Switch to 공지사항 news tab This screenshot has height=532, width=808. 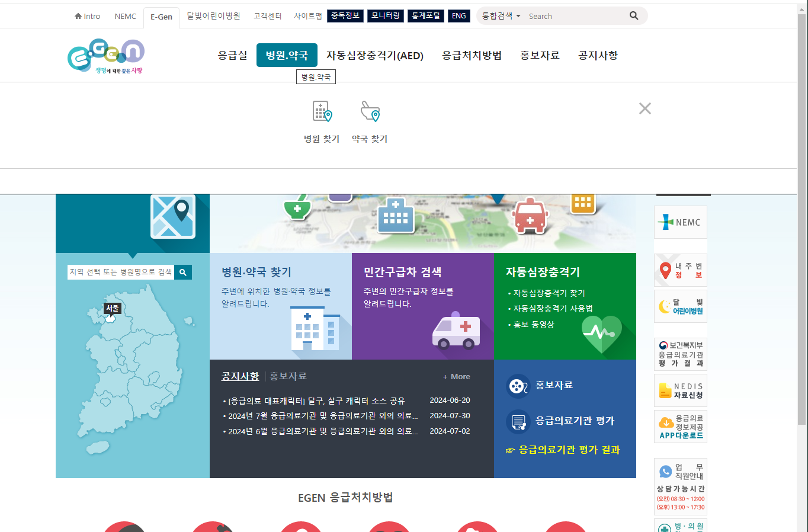coord(240,376)
